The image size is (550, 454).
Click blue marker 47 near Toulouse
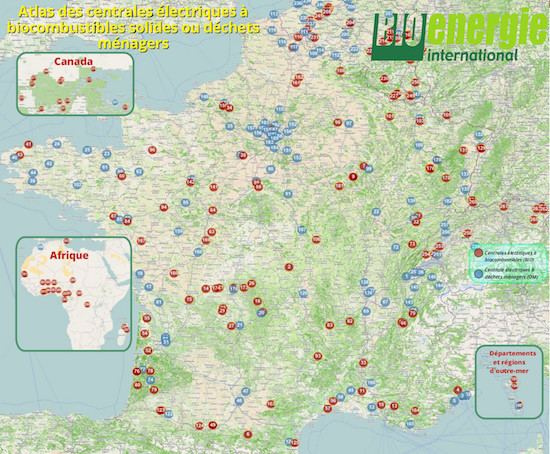point(246,391)
